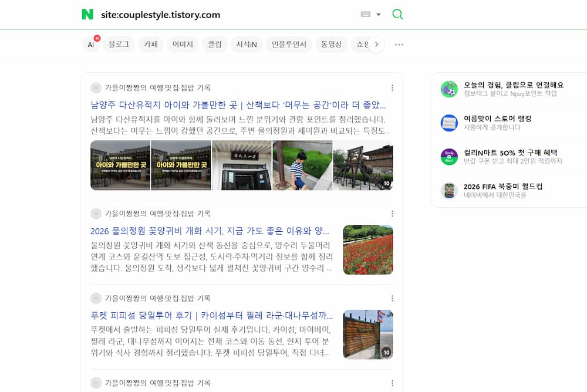Switch to the 이미지 tab
Viewport: 587px width, 392px height.
pos(183,44)
